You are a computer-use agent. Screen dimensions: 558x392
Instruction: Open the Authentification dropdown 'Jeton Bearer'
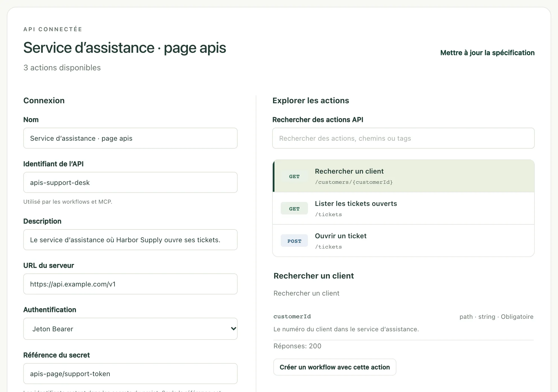[x=130, y=329]
